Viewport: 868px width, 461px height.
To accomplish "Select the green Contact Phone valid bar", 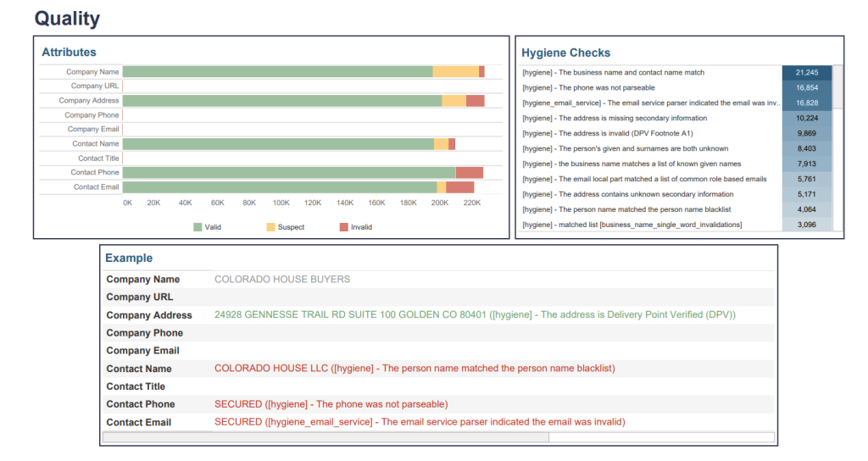I will [x=288, y=172].
